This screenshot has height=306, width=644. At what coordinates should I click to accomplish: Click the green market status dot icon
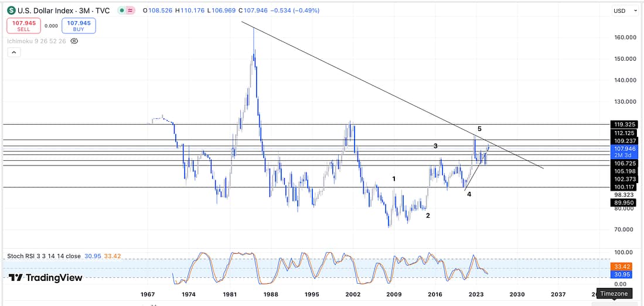click(x=121, y=11)
